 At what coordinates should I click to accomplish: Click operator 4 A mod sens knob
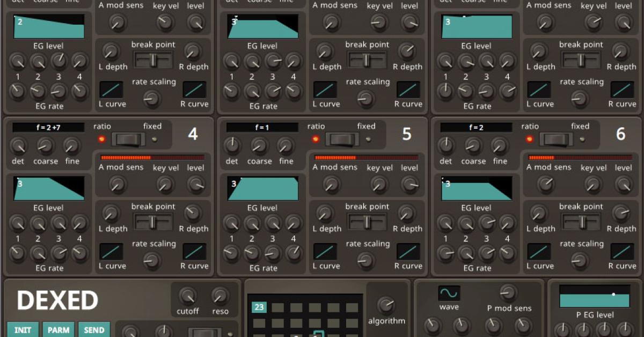click(117, 184)
